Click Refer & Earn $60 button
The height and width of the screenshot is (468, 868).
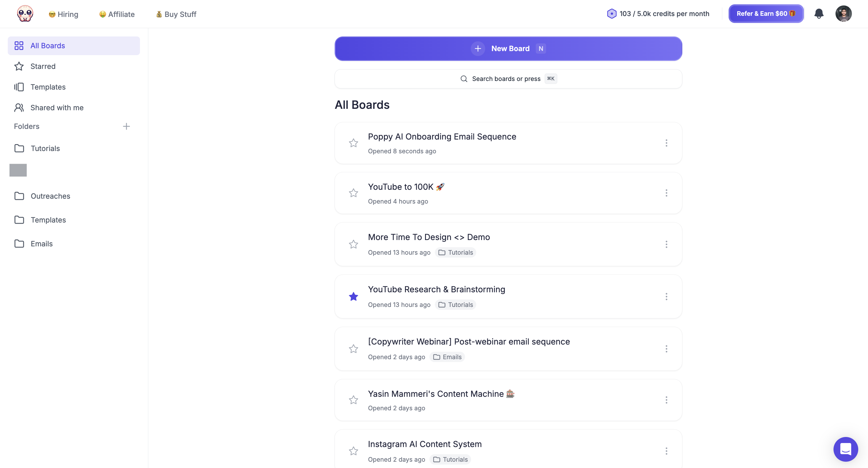tap(766, 14)
